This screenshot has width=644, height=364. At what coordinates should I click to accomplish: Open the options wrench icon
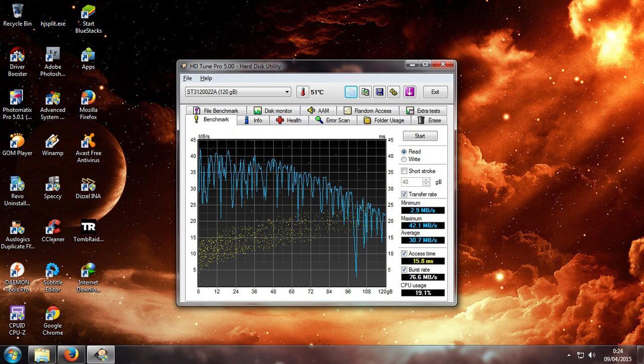click(394, 92)
